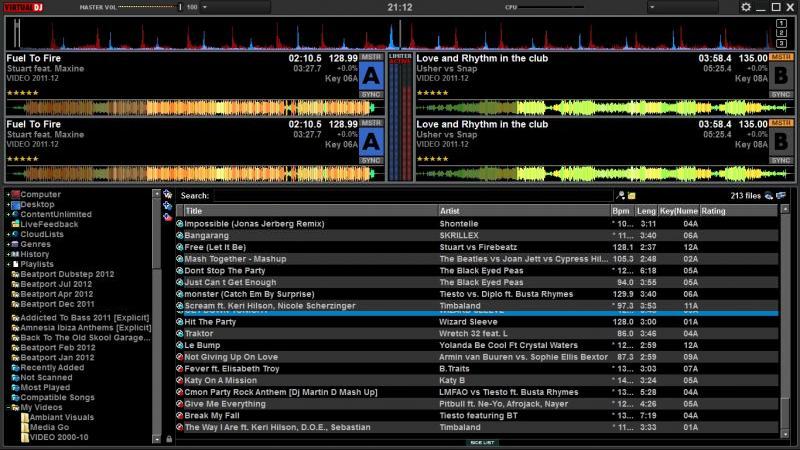The width and height of the screenshot is (800, 450).
Task: Open the settings gear icon
Action: [x=745, y=7]
